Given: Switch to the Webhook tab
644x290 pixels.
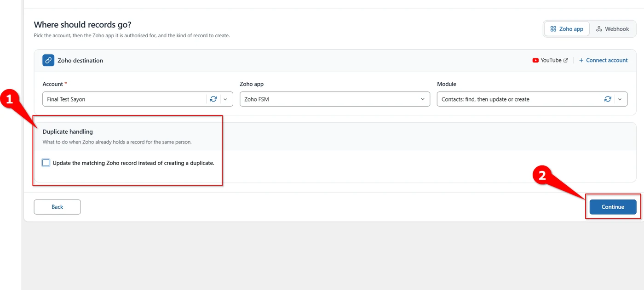Looking at the screenshot, I should [612, 29].
